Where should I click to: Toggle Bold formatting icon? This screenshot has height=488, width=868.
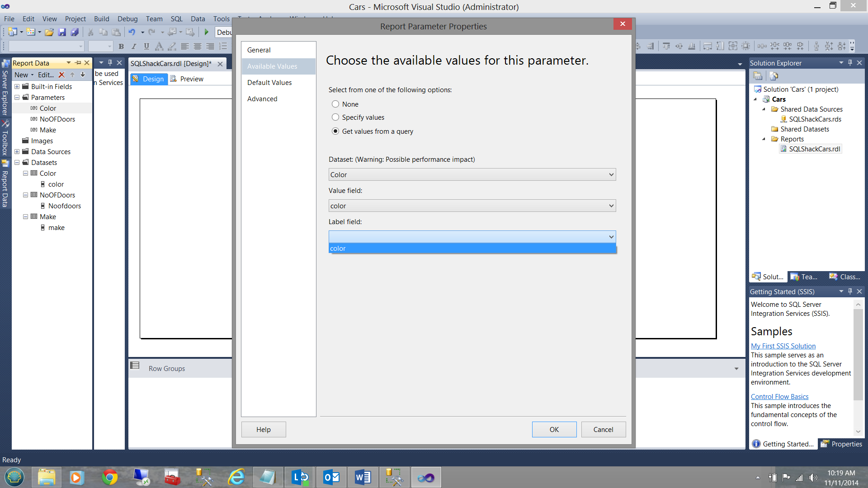121,47
